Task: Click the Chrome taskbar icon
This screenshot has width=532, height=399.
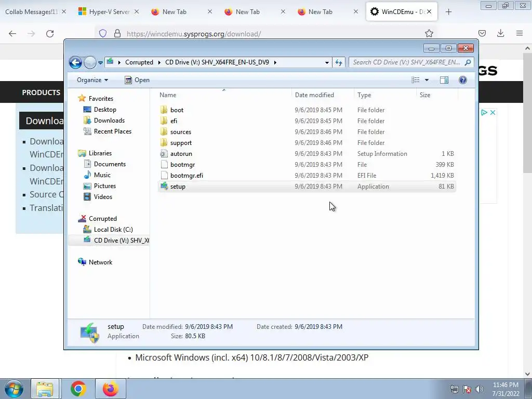Action: coord(78,389)
